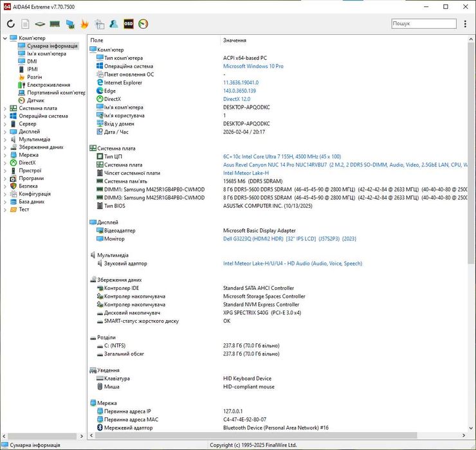Open the three-dot main menu
476x450 pixels.
click(465, 24)
